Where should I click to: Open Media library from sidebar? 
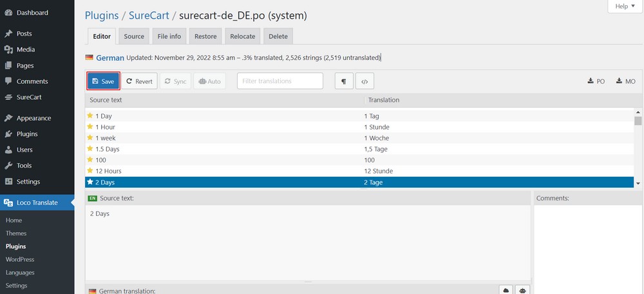click(x=26, y=50)
